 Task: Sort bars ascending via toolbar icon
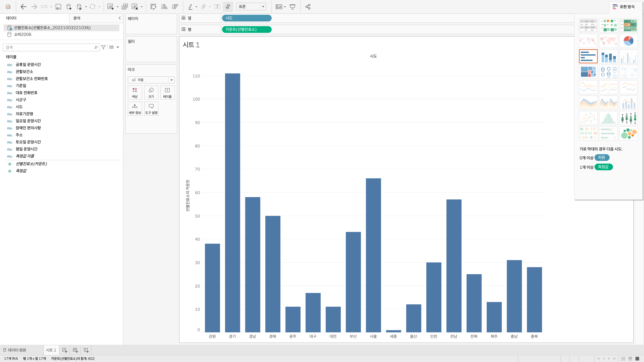tap(164, 7)
